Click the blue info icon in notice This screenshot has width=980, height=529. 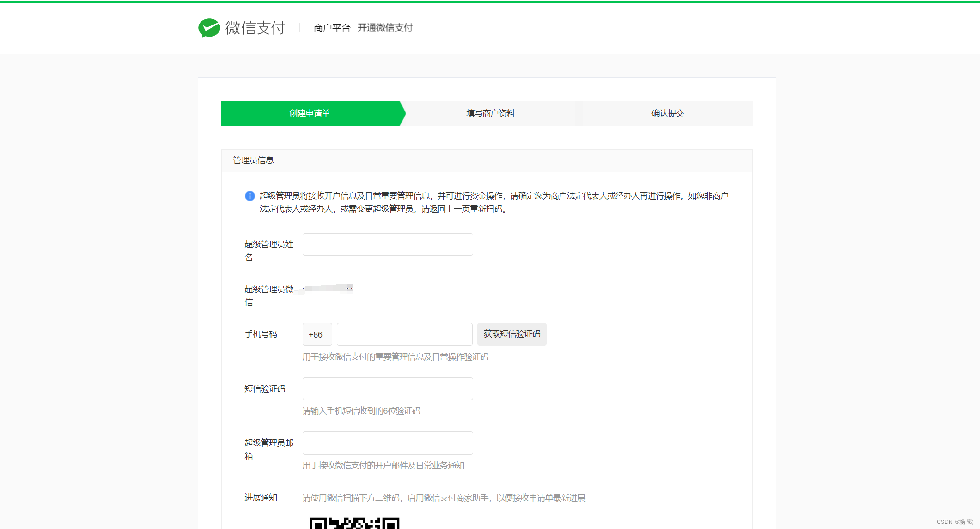250,196
